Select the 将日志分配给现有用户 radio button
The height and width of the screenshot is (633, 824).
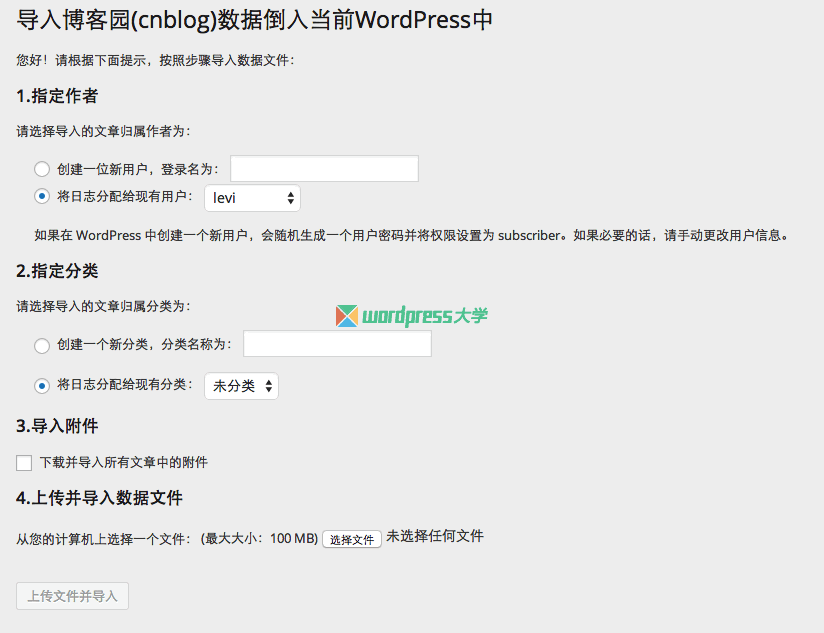click(42, 196)
